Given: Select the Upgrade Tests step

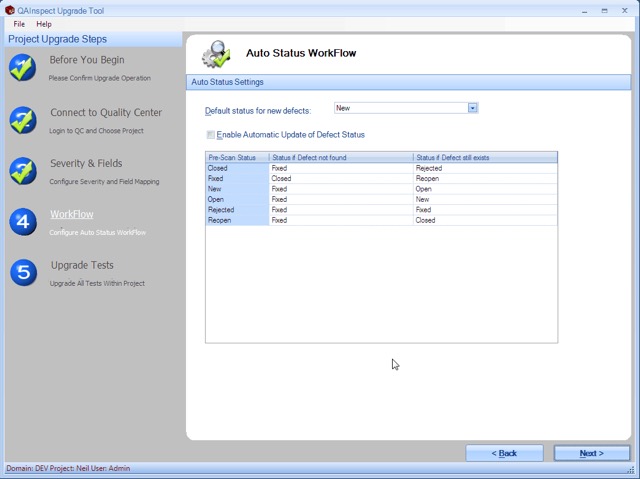Looking at the screenshot, I should point(82,265).
